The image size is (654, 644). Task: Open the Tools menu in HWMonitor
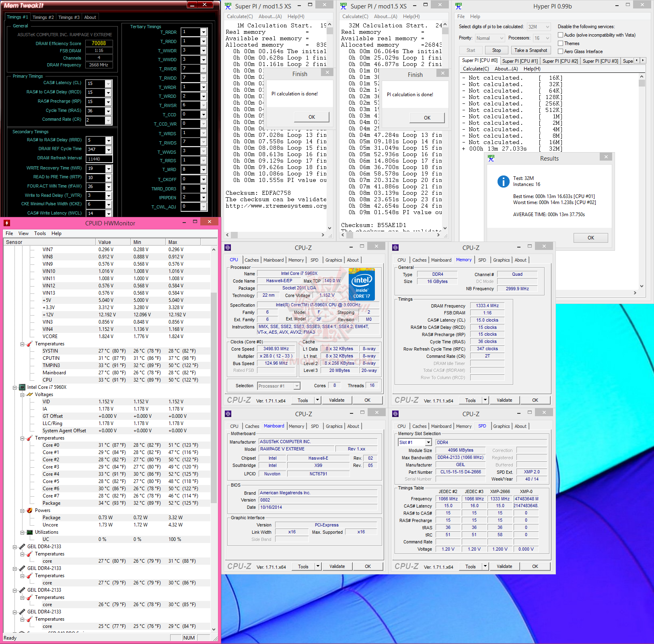pos(40,233)
